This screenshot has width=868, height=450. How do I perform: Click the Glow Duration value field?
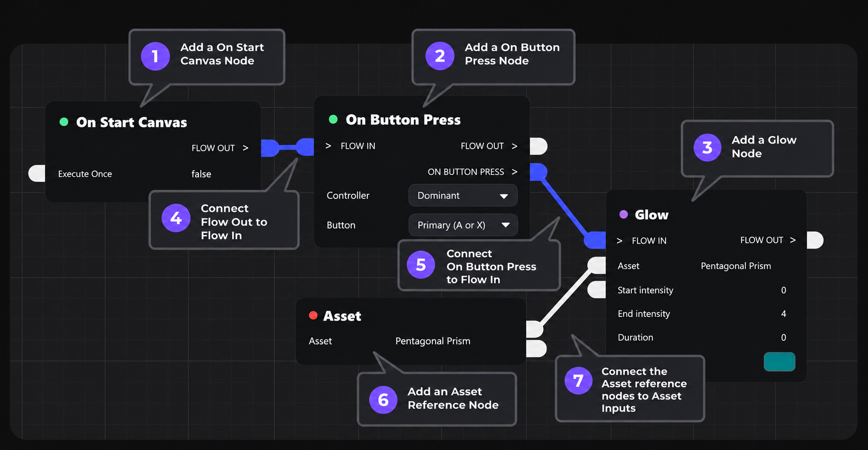pos(783,337)
